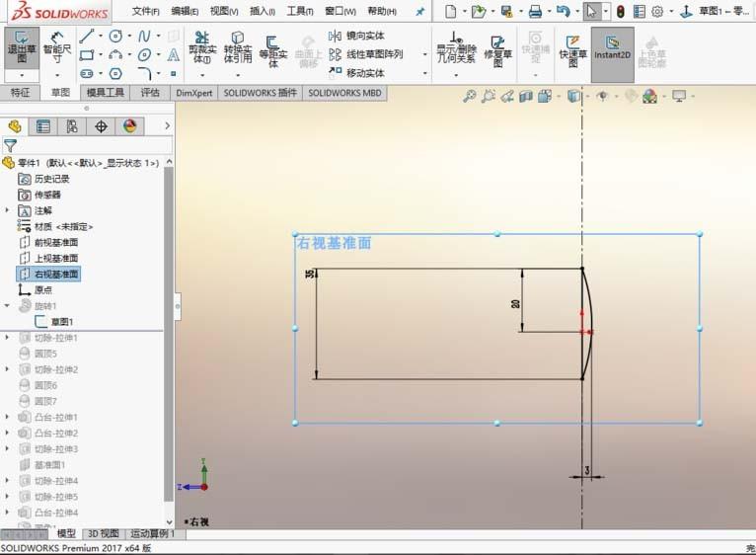Open the 文件(F) menu
This screenshot has width=756, height=555.
click(x=146, y=11)
